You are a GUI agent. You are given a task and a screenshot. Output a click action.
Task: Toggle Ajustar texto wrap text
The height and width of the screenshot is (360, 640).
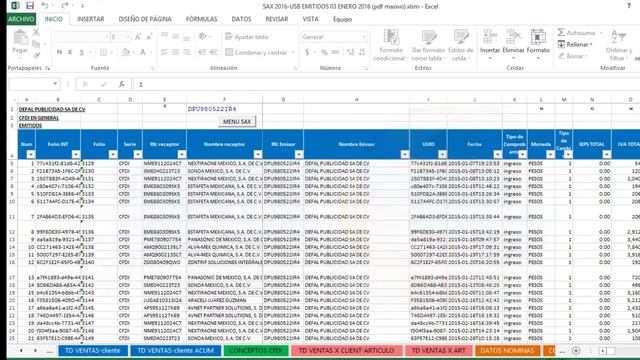[x=247, y=37]
